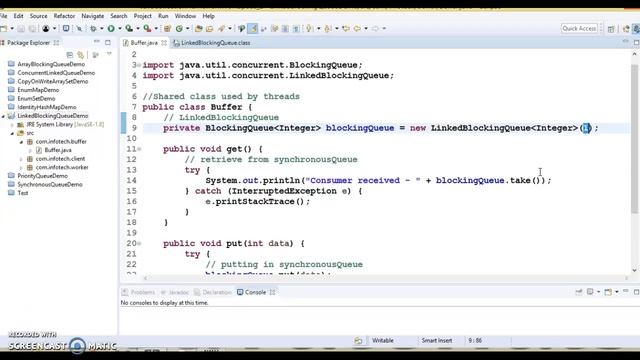
Task: Click the green Run button in toolbar
Action: [111, 29]
